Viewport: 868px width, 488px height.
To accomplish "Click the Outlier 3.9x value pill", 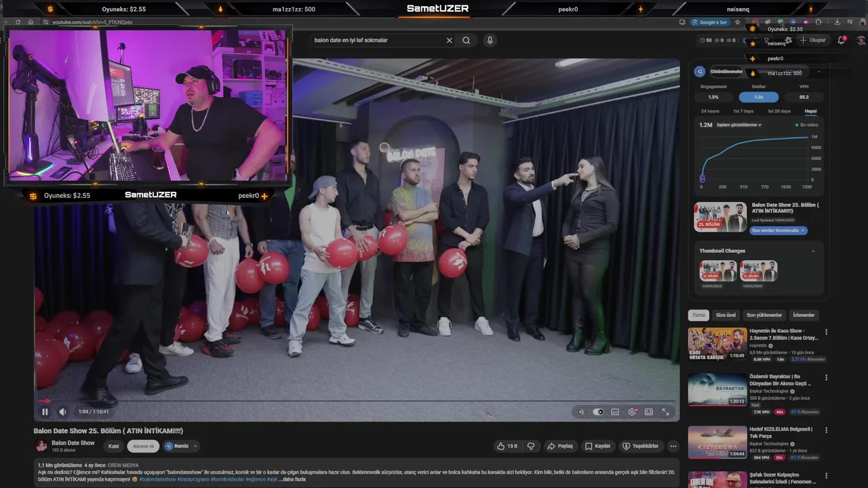I will click(x=759, y=97).
